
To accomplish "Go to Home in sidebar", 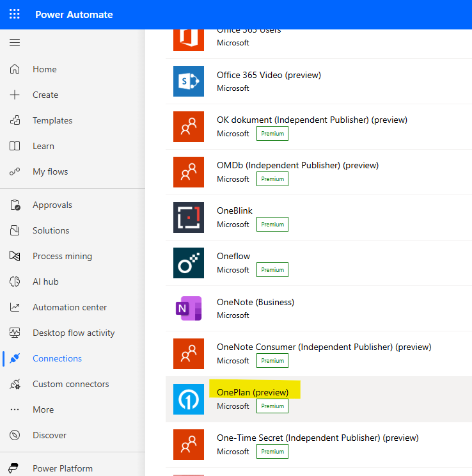I will (44, 69).
